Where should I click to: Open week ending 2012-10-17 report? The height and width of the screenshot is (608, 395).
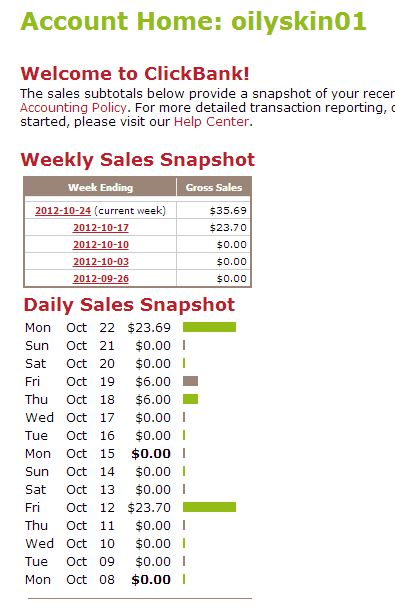point(101,228)
